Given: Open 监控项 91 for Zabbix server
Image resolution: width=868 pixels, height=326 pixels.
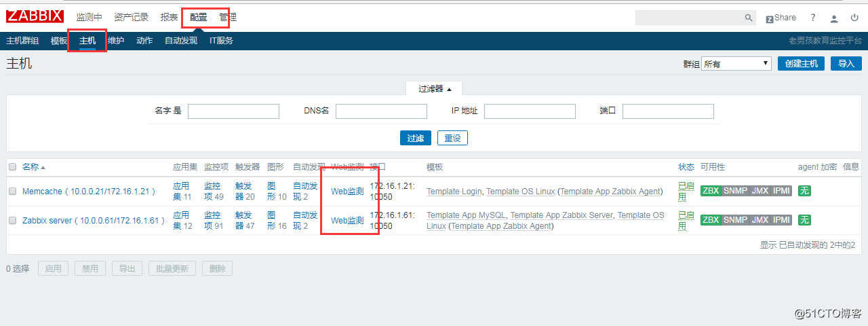Looking at the screenshot, I should (214, 221).
